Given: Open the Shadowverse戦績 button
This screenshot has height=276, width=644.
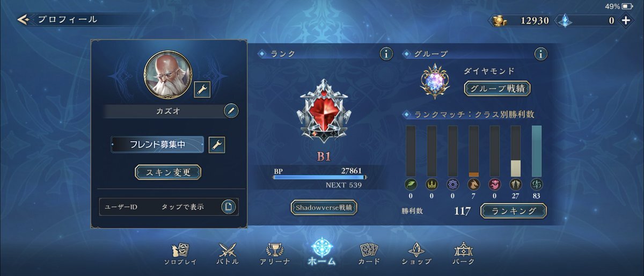Looking at the screenshot, I should 324,207.
